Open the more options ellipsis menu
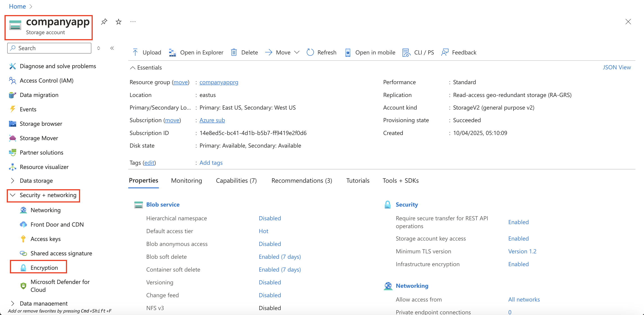The height and width of the screenshot is (315, 644). pyautogui.click(x=133, y=22)
